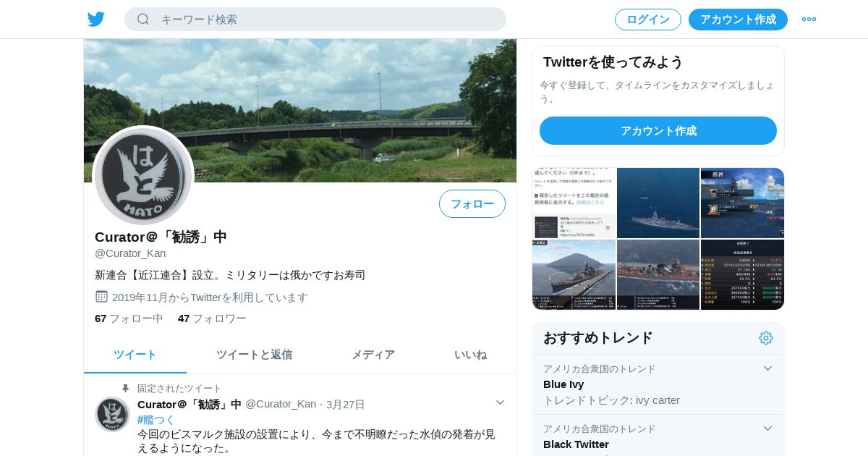Open the いいね tab
Screen dimensions: 868x456
(x=470, y=355)
